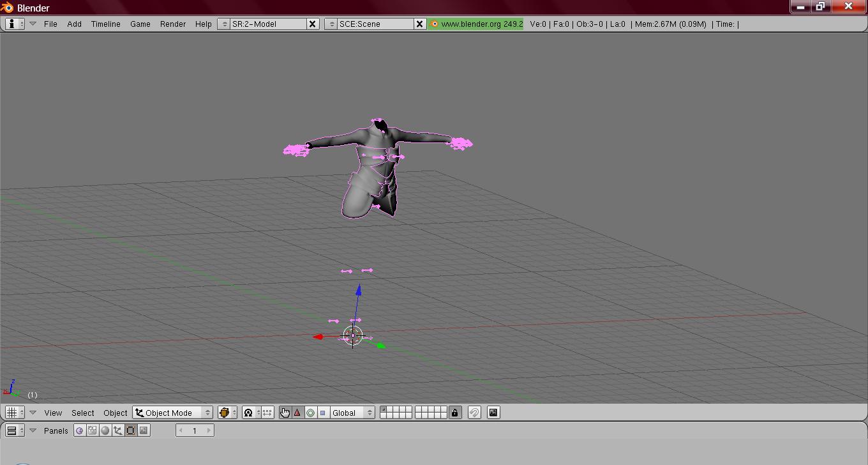Select the rotate manipulator circle icon
868x465 pixels.
pyautogui.click(x=310, y=413)
